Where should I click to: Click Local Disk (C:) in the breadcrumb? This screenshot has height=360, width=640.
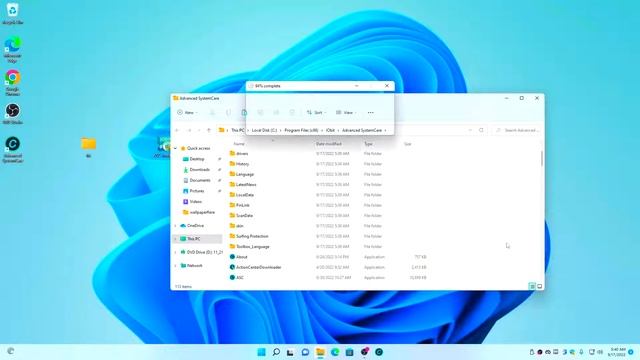point(264,130)
